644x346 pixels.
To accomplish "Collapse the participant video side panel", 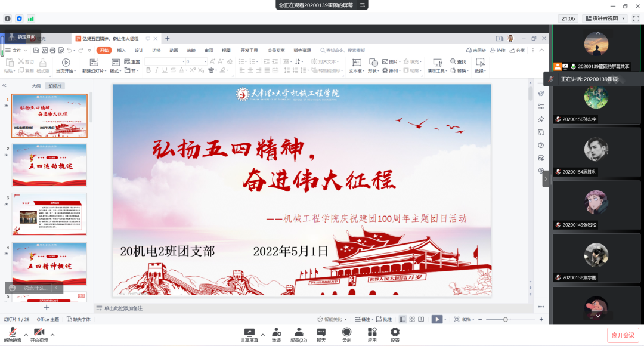I will 546,178.
